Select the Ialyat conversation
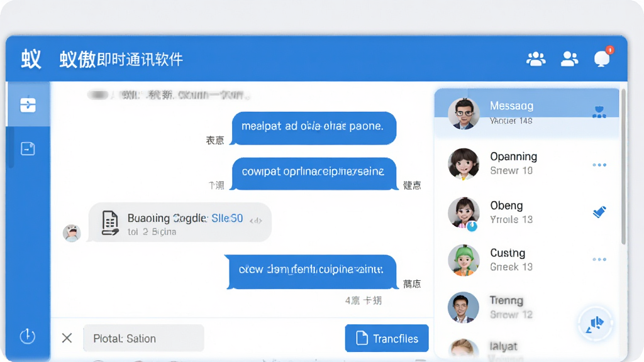 tap(527, 348)
